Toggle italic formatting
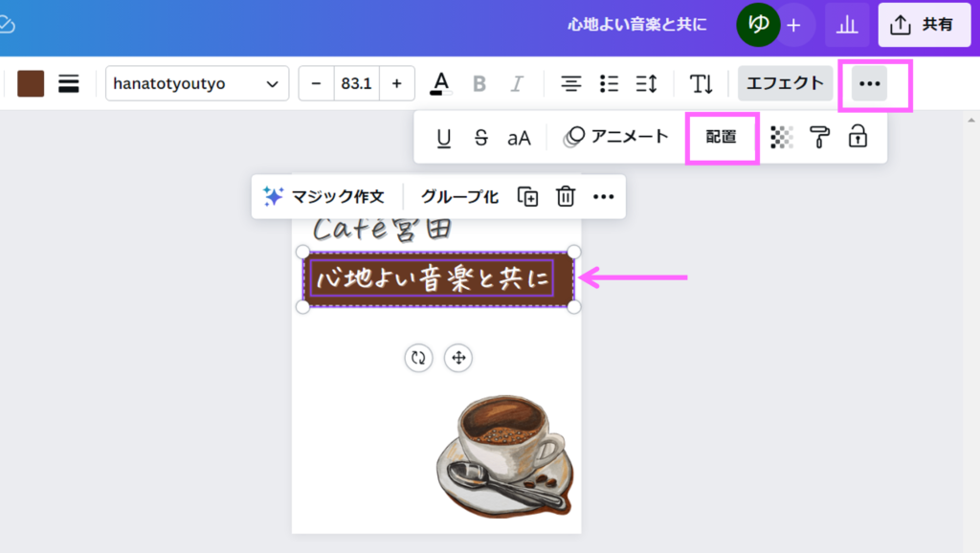Screen dimensions: 980x553 [517, 83]
